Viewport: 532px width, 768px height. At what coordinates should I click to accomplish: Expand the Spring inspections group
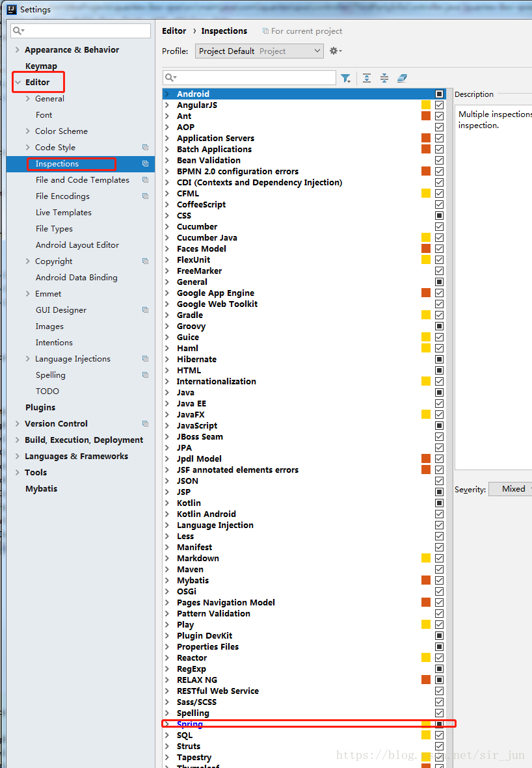[167, 724]
